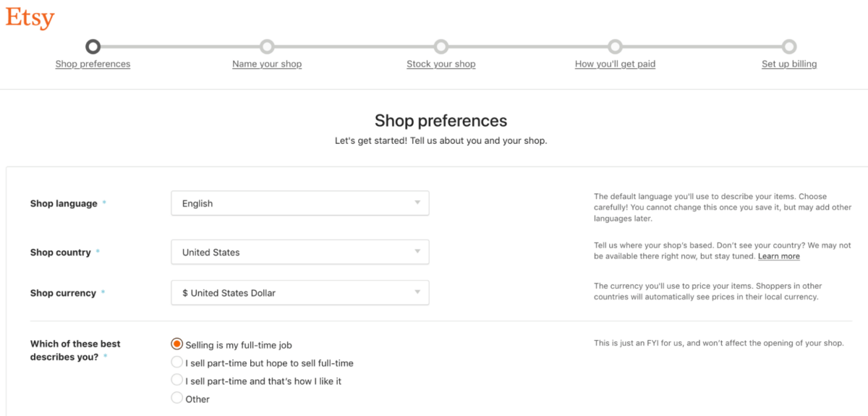
Task: Click the Shop preferences step label
Action: (x=93, y=64)
